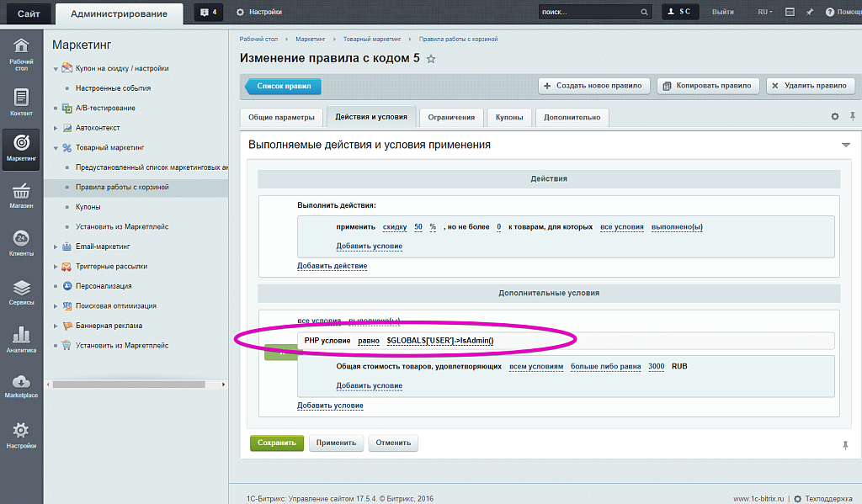
Task: Open the Настройки section in sidebar
Action: (x=21, y=434)
